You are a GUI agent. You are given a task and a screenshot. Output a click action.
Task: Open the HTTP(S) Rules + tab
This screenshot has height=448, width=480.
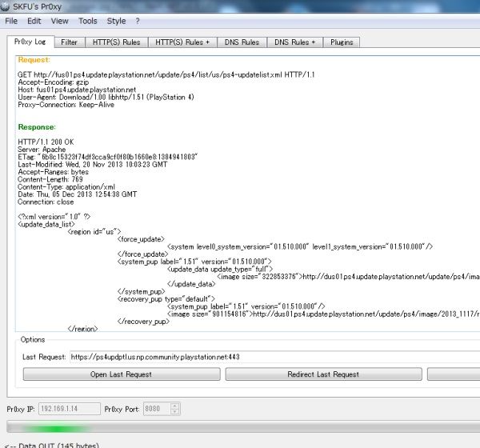click(x=182, y=42)
